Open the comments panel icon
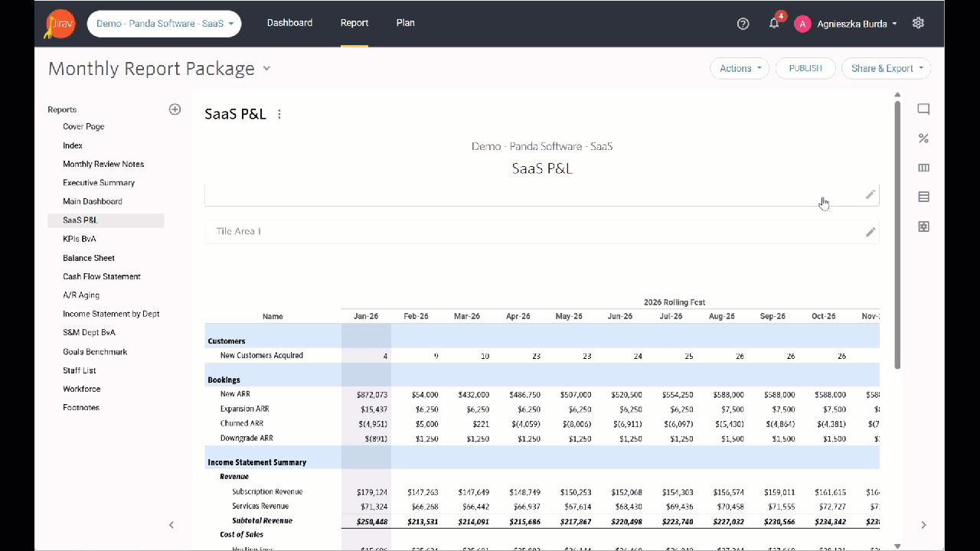980x551 pixels. click(923, 109)
